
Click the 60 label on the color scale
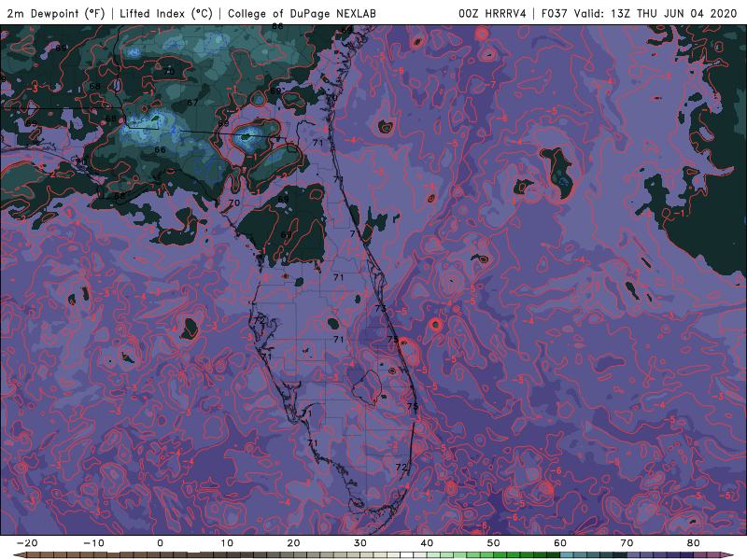(x=560, y=543)
